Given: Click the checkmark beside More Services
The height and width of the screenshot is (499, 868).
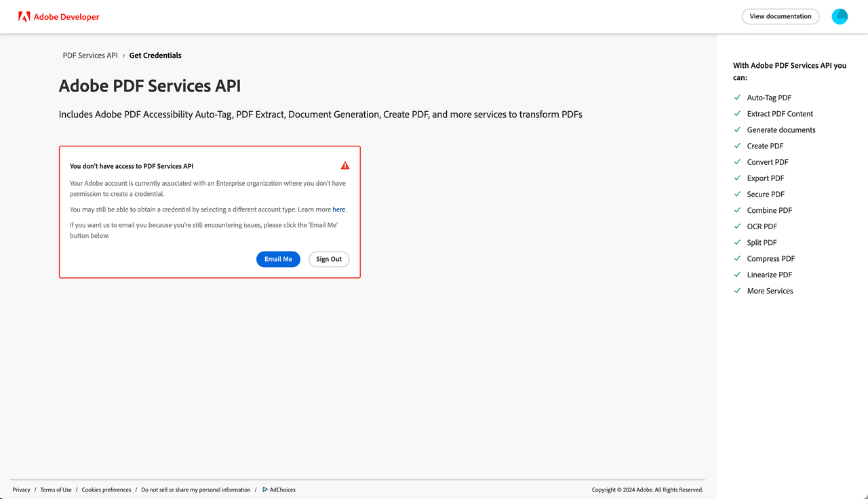Looking at the screenshot, I should (737, 290).
